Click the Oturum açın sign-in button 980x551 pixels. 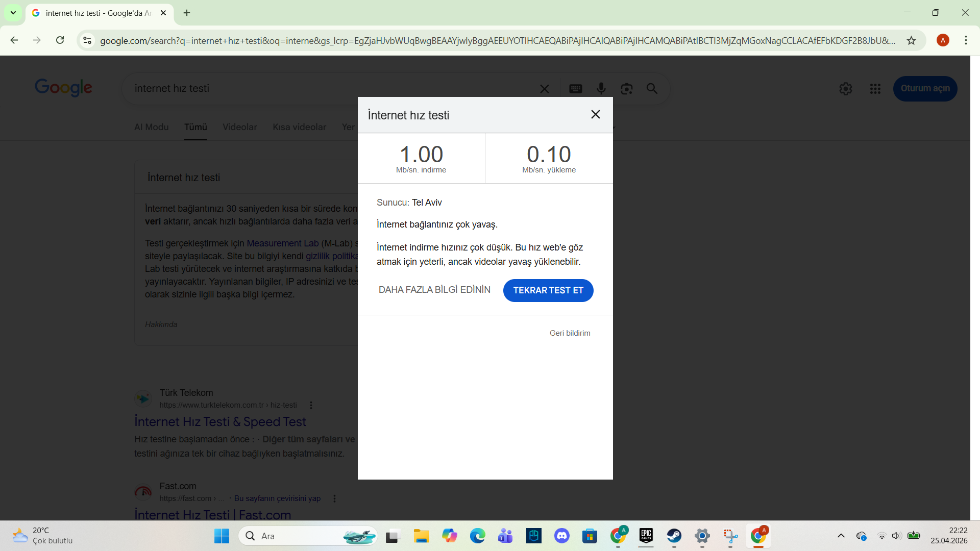(x=925, y=89)
